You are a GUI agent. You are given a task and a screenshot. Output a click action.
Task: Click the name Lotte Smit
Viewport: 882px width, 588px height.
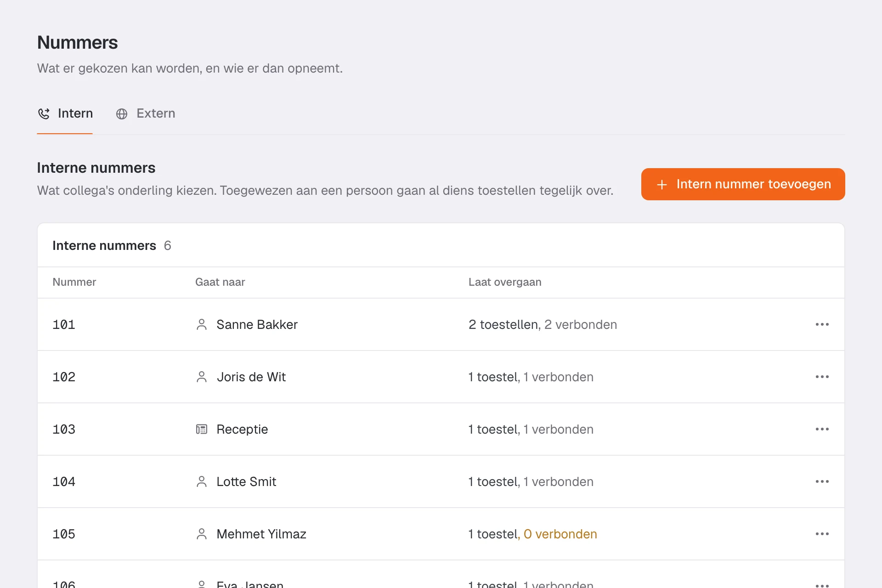246,482
